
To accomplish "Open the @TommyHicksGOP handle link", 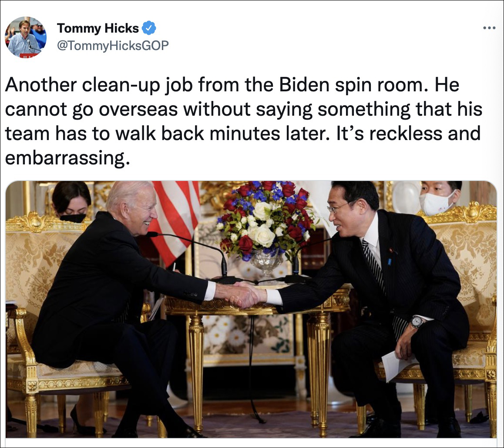I will pos(112,45).
